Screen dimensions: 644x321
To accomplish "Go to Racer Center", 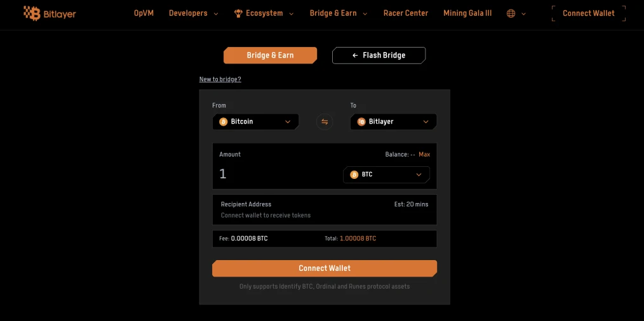I will (x=406, y=13).
